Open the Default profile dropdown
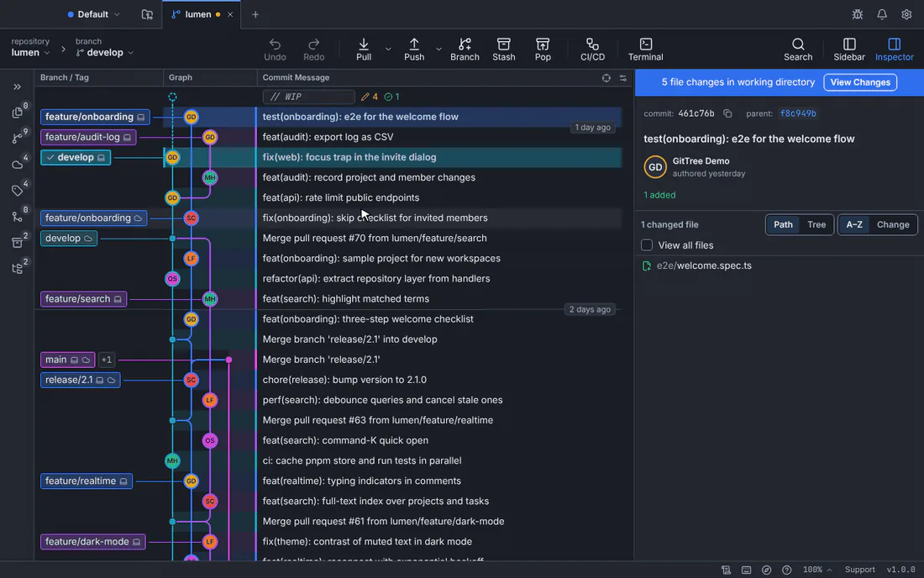 pyautogui.click(x=93, y=14)
